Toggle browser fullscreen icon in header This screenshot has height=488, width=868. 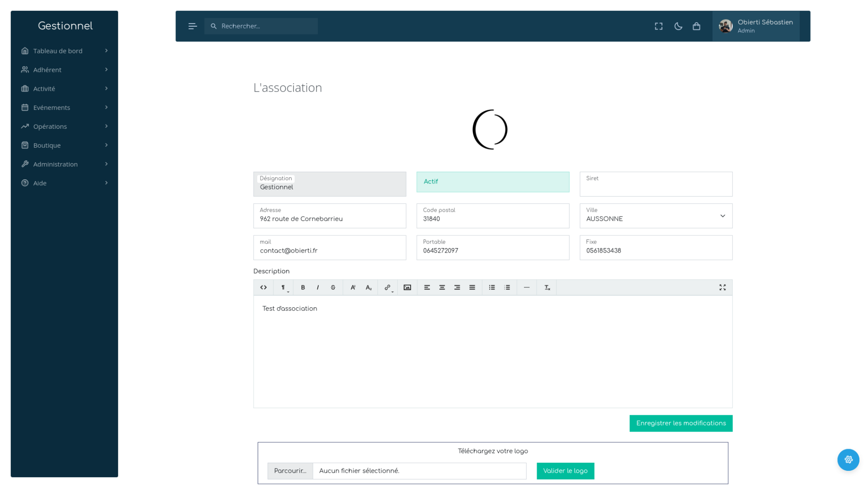659,26
